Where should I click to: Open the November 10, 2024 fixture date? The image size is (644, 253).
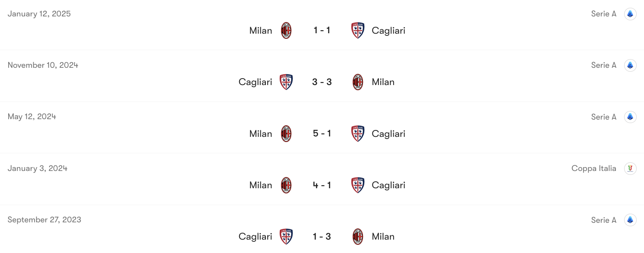(x=43, y=65)
